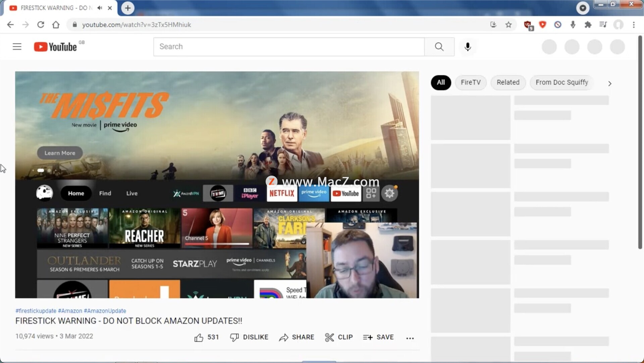
Task: Open the #firestickupdate hashtag link
Action: click(x=36, y=311)
